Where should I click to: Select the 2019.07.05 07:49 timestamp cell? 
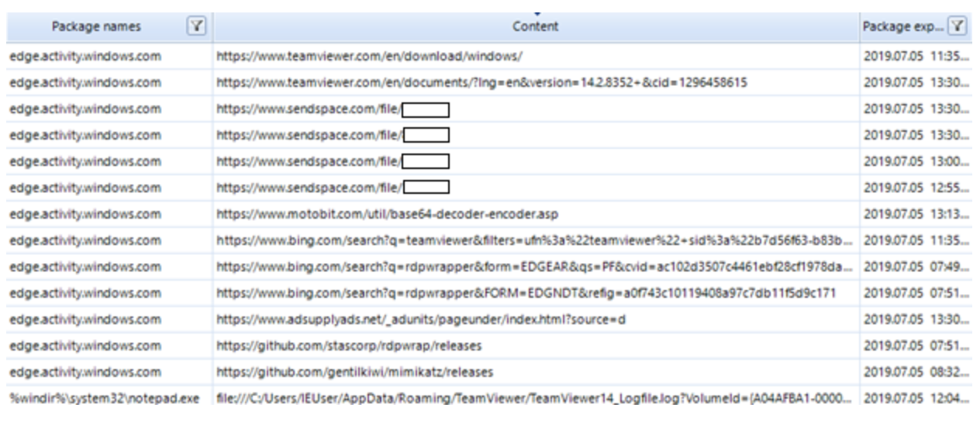916,267
